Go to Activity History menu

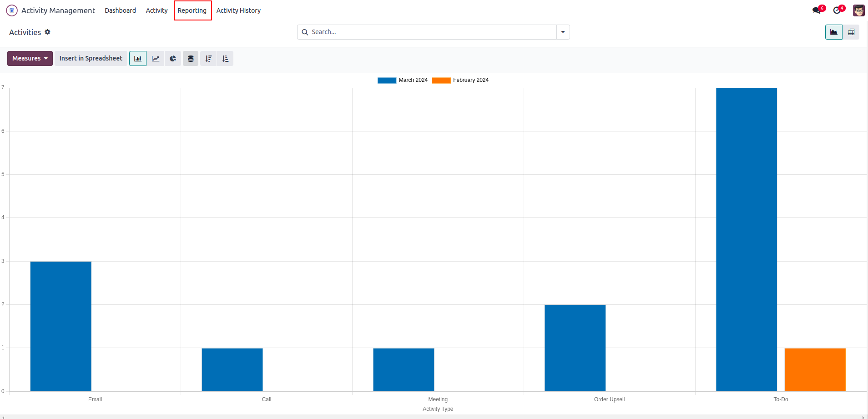(x=238, y=10)
